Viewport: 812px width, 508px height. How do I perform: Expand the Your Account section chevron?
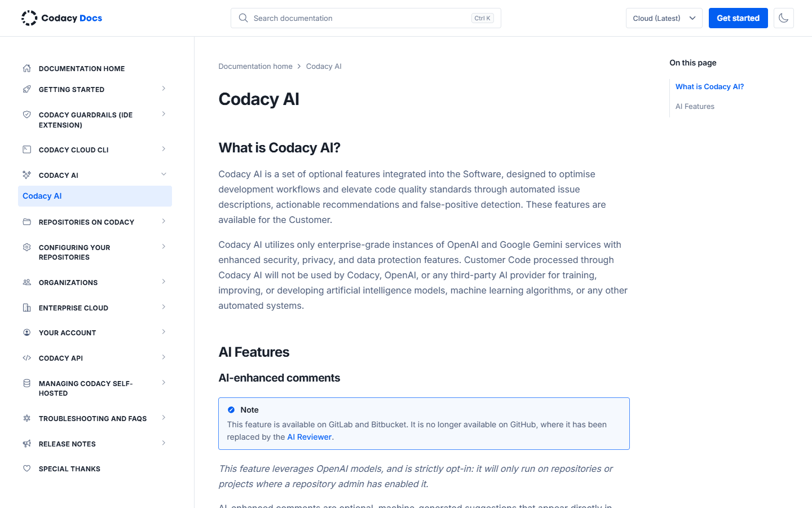point(164,332)
